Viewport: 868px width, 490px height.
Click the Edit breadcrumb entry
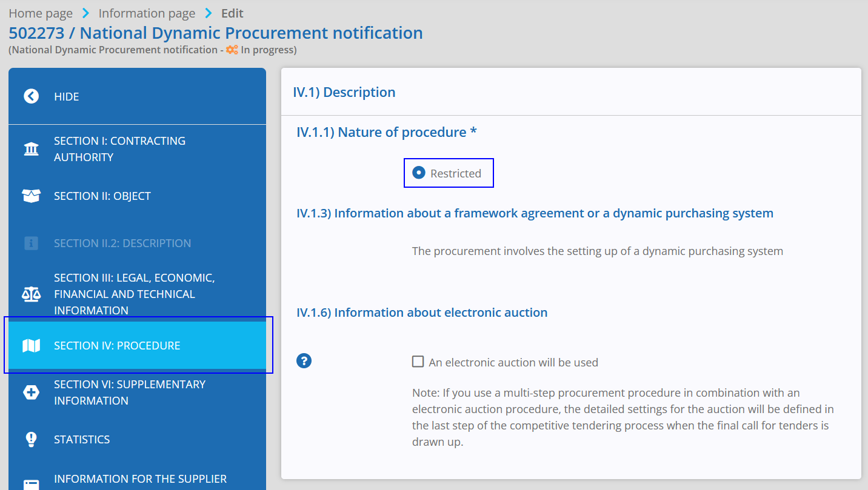tap(232, 13)
